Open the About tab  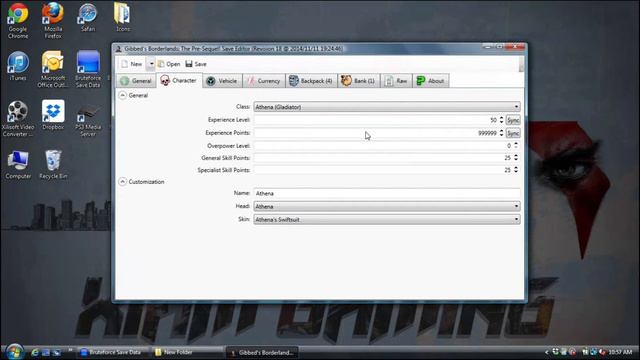(x=431, y=81)
